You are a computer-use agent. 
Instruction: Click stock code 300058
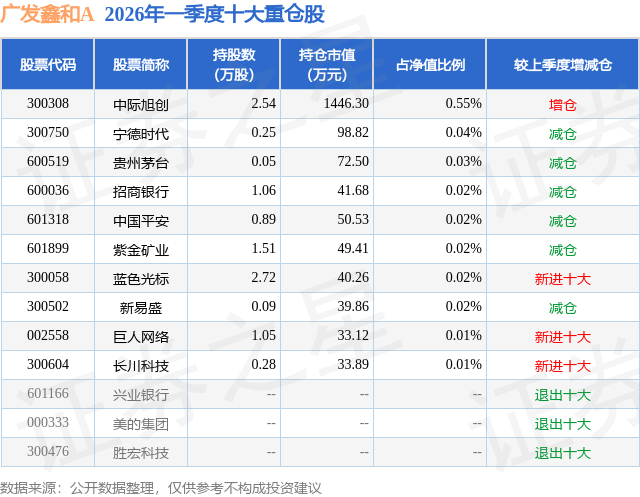coord(48,277)
